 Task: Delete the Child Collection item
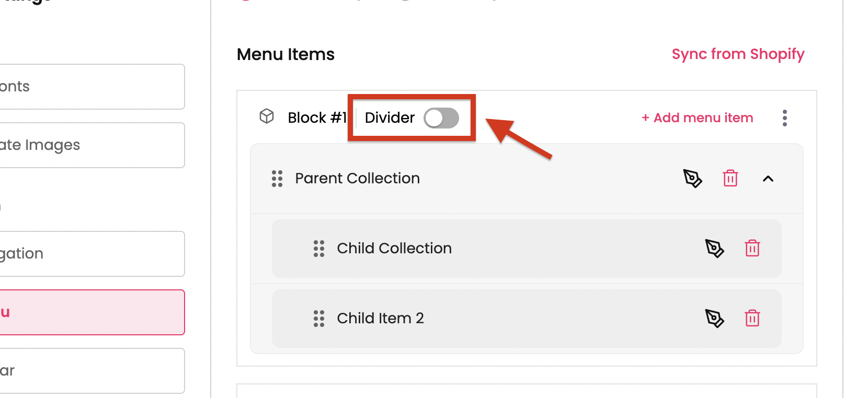[x=752, y=248]
